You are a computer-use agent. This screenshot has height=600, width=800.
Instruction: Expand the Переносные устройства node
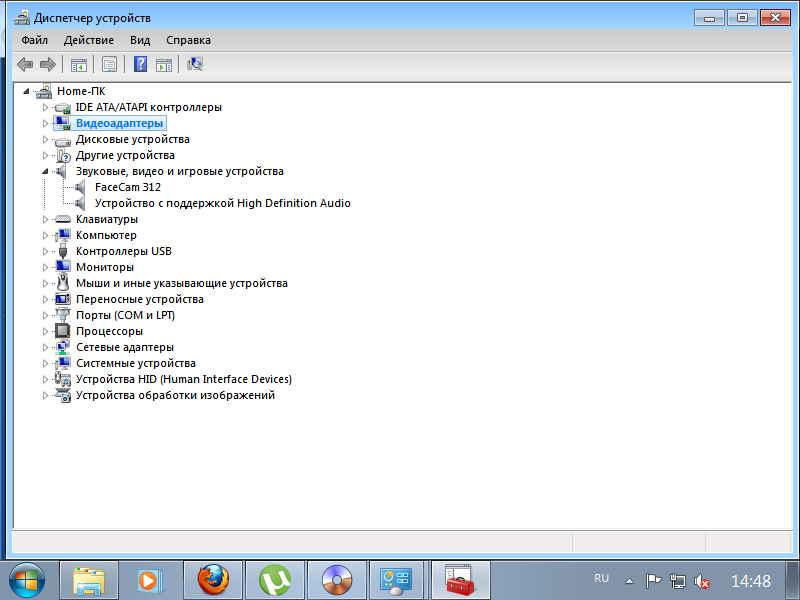[45, 299]
